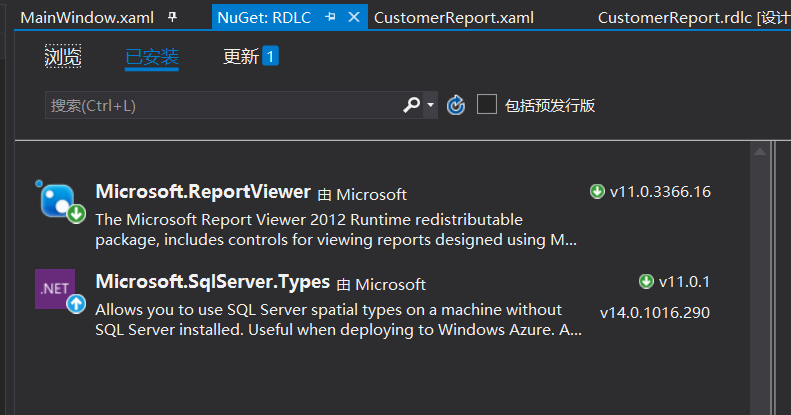Click the package list scroll-up arrow

[x=760, y=151]
